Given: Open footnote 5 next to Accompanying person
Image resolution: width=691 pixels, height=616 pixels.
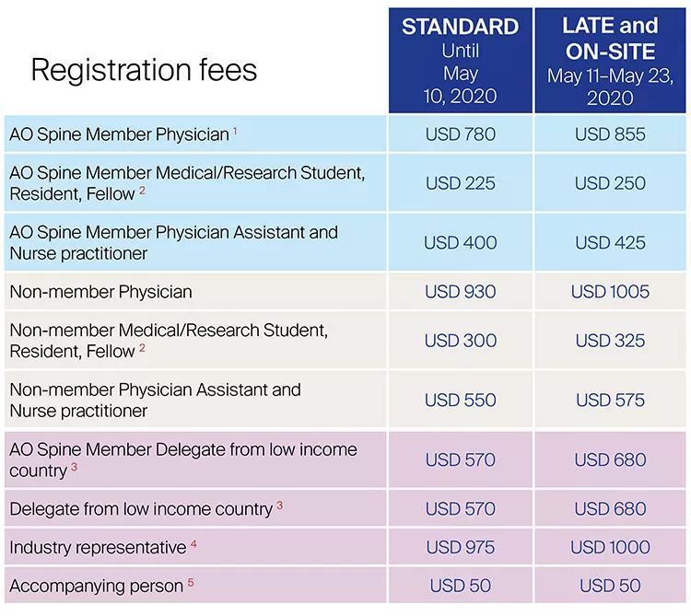Looking at the screenshot, I should (191, 582).
